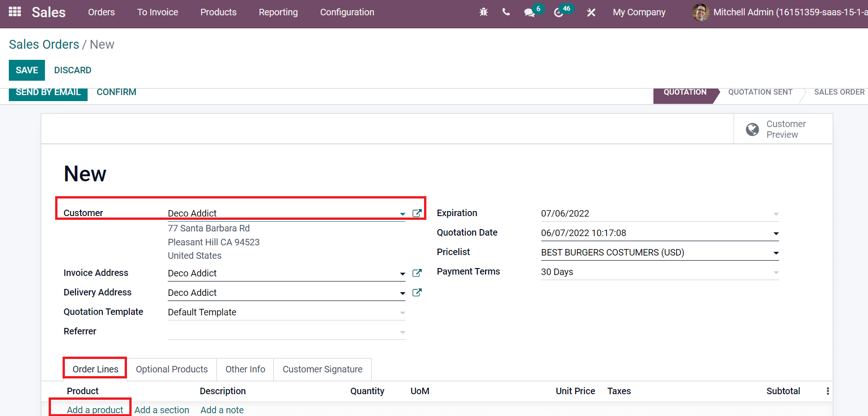Open the Products menu

point(218,12)
